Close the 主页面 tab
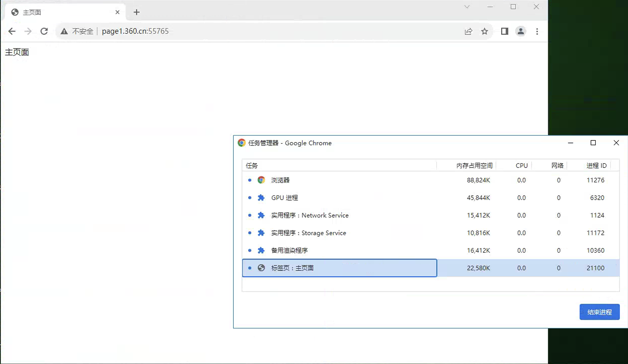The height and width of the screenshot is (364, 628). [x=117, y=12]
